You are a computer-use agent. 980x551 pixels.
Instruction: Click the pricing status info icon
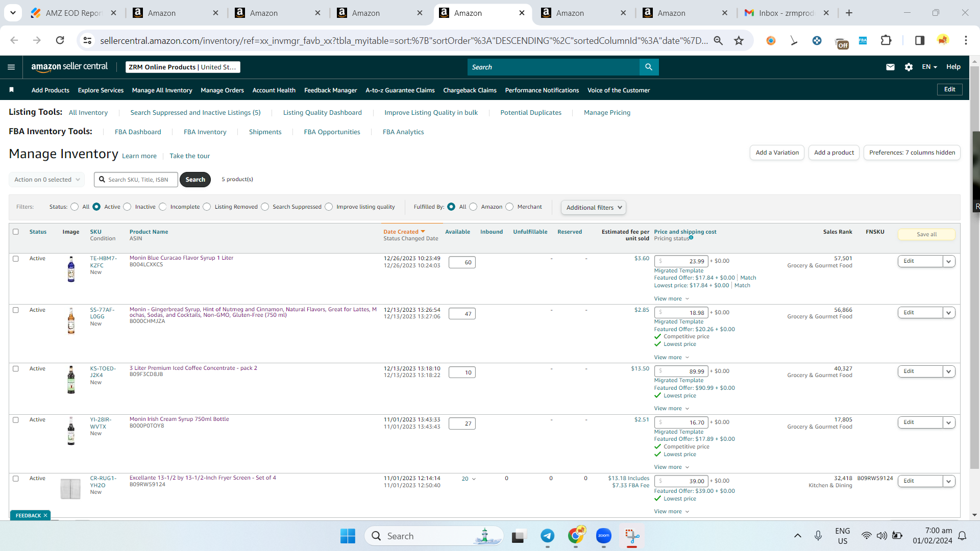coord(691,237)
